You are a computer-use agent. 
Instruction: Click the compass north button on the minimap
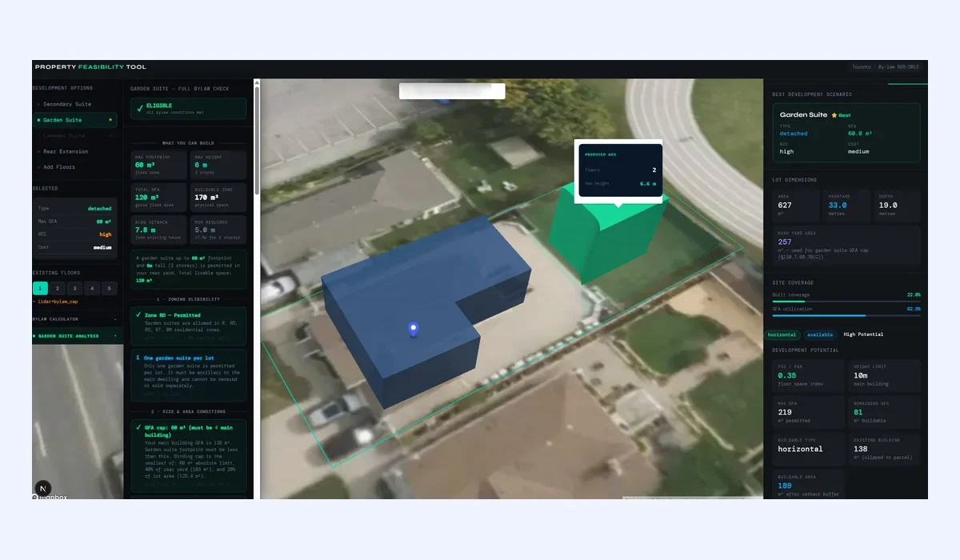43,488
